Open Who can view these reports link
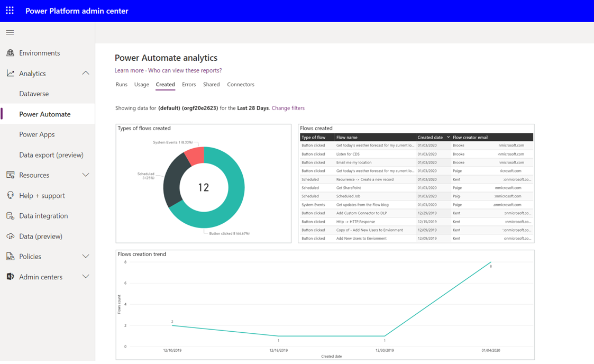 point(184,70)
